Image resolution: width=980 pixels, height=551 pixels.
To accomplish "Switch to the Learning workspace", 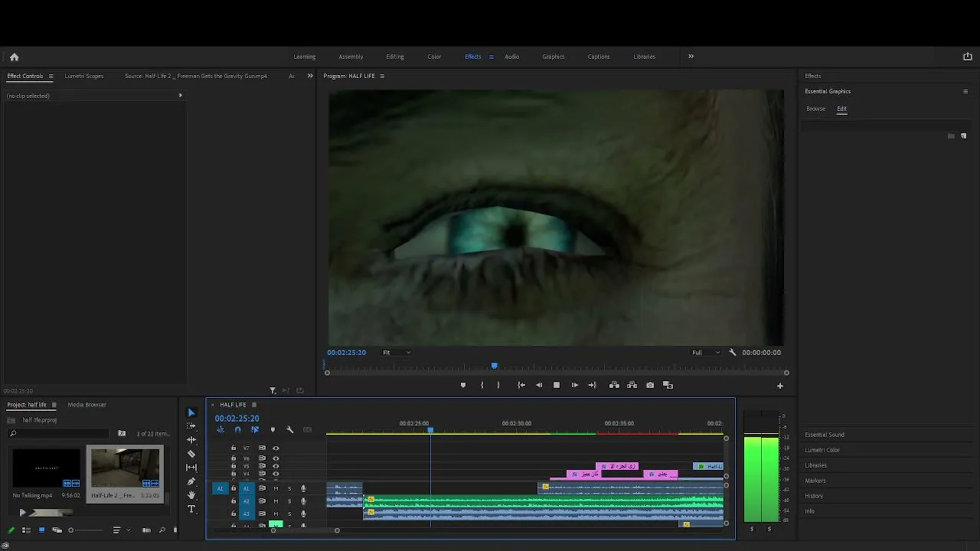I will point(305,57).
